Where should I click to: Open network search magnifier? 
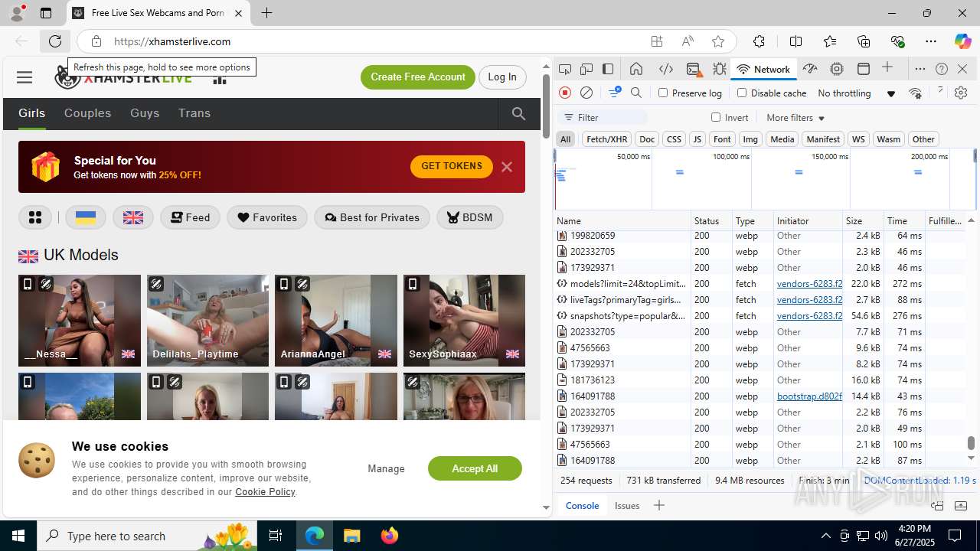[636, 93]
